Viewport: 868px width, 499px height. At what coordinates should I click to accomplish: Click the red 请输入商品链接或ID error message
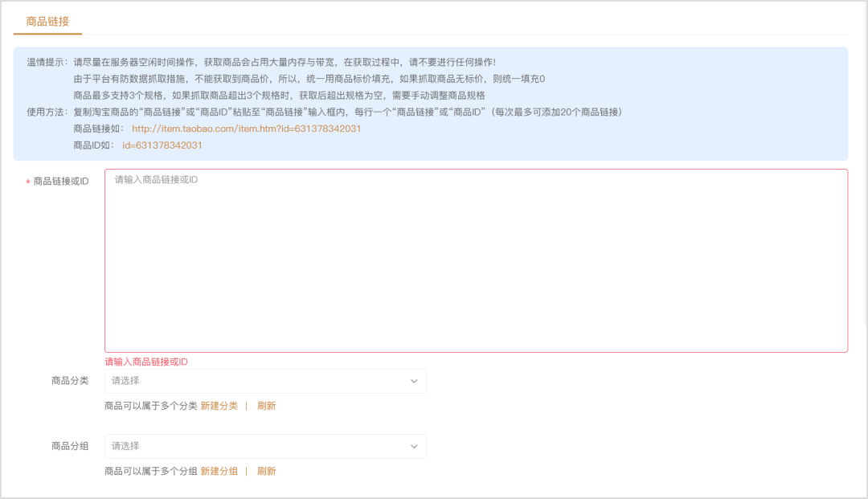pyautogui.click(x=146, y=362)
